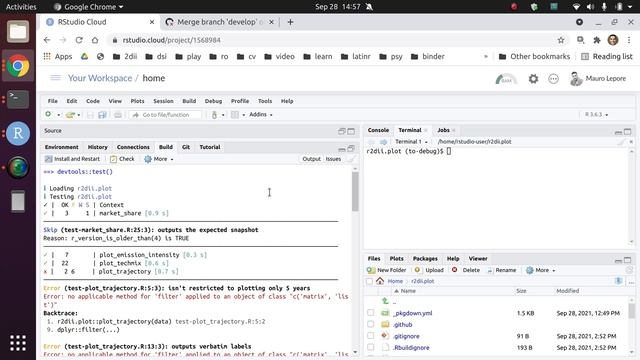
Task: Open the Reading list
Action: coord(607,57)
